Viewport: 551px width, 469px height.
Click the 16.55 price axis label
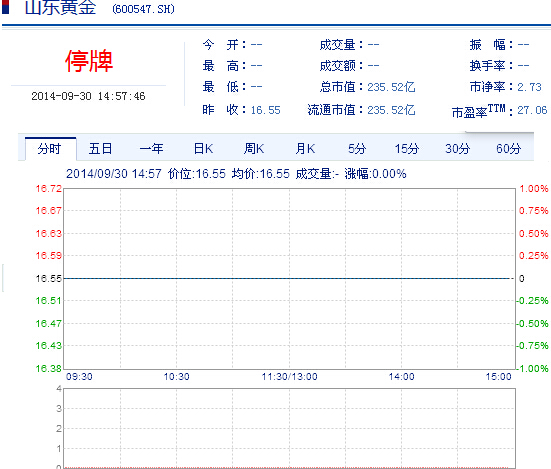coord(48,279)
